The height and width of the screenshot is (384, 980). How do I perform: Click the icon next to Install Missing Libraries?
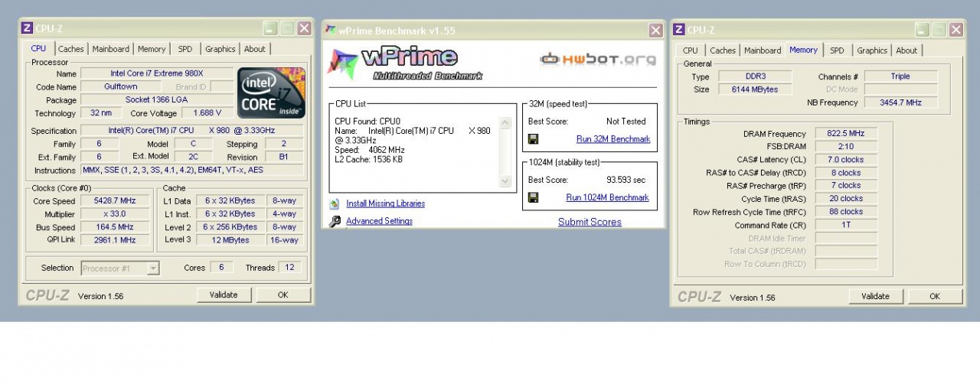tap(335, 204)
